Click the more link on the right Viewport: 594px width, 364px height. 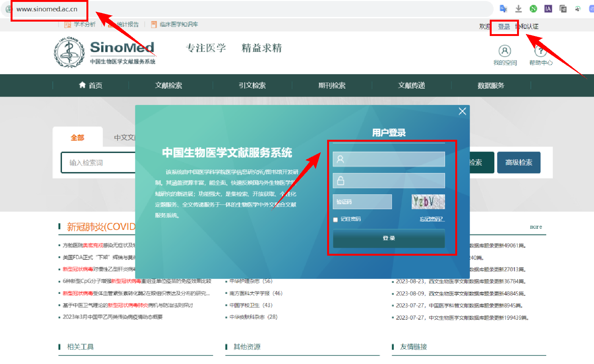[x=536, y=227]
